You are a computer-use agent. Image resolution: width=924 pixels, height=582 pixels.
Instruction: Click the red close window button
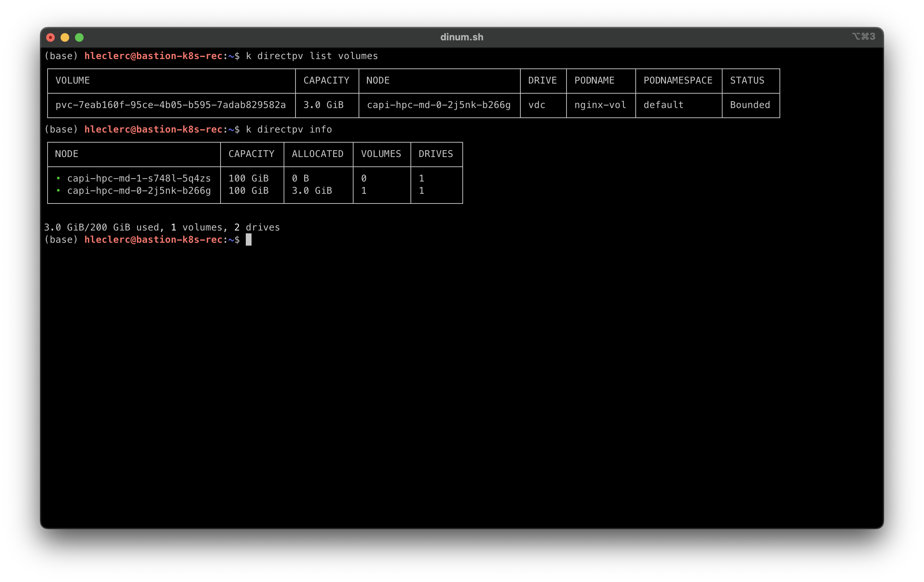[50, 37]
